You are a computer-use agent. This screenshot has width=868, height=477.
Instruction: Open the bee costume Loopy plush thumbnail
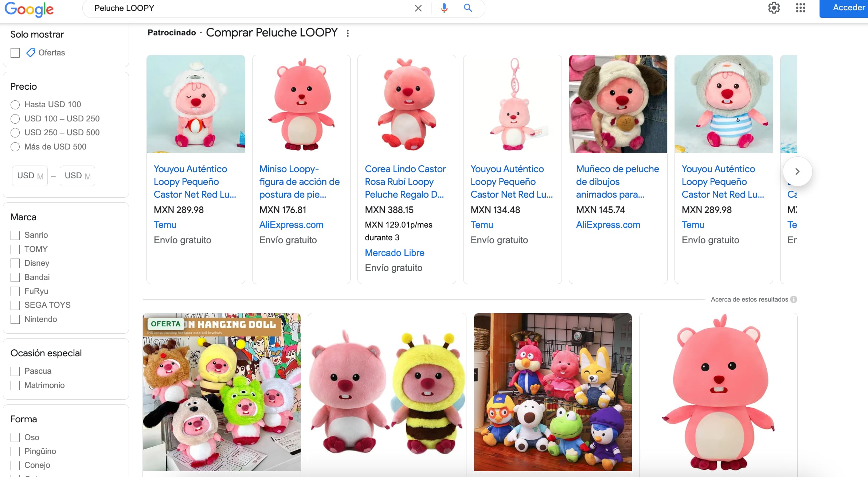point(387,392)
